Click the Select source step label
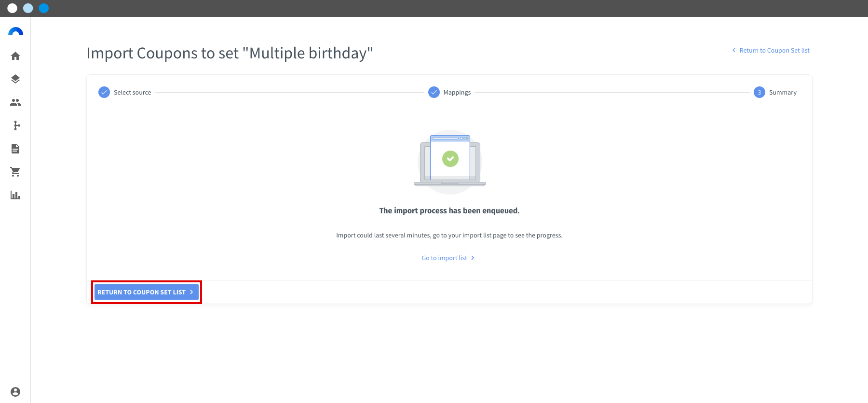 [x=133, y=93]
